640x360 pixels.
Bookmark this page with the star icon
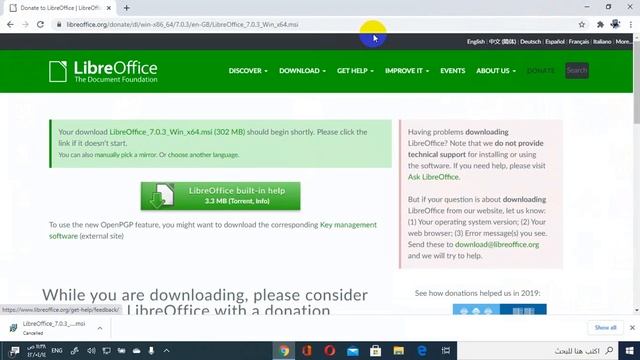pos(582,24)
